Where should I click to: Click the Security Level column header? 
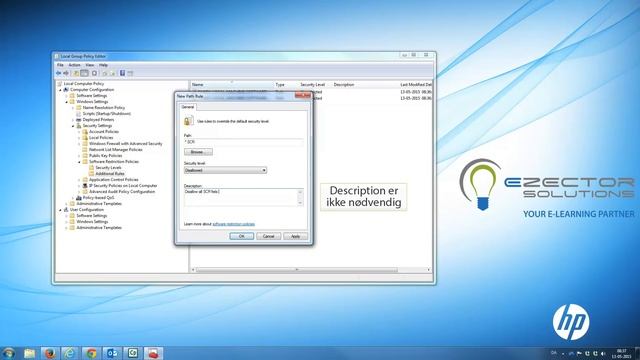point(314,84)
